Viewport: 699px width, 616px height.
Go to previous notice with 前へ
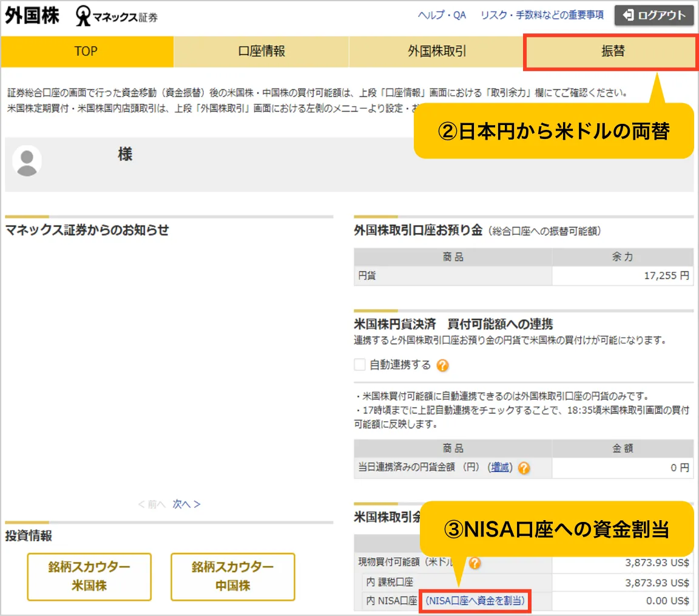point(152,504)
